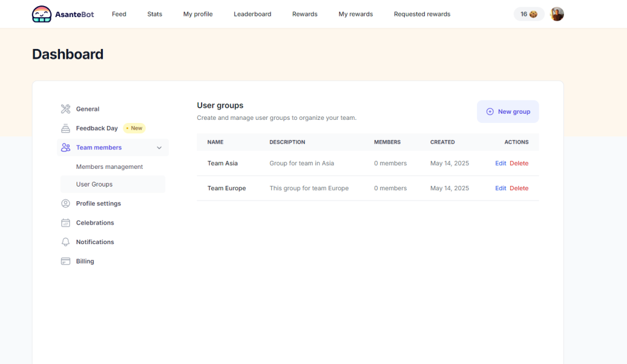Click the 16 cookie points badge
The image size is (627, 364).
point(528,14)
